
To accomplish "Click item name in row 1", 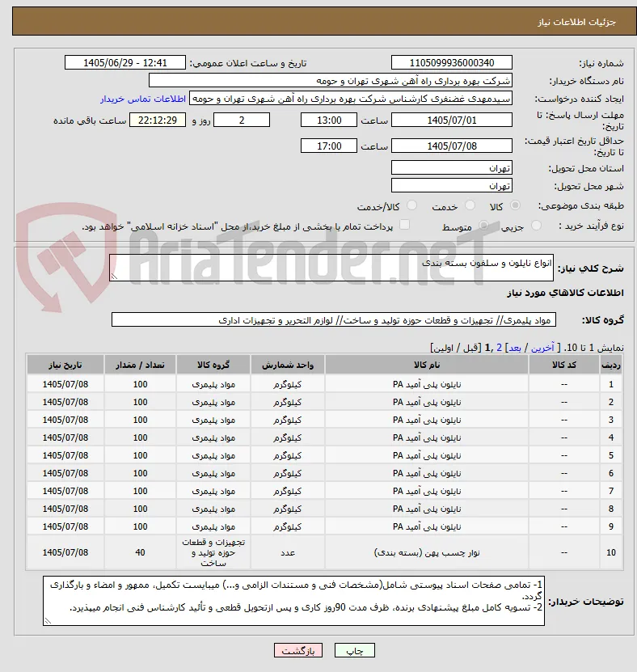I will click(427, 384).
